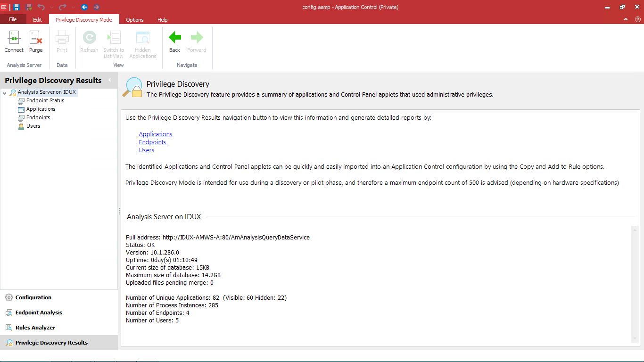The image size is (644, 362).
Task: Click the Endpoint Analysis icon
Action: pyautogui.click(x=9, y=313)
